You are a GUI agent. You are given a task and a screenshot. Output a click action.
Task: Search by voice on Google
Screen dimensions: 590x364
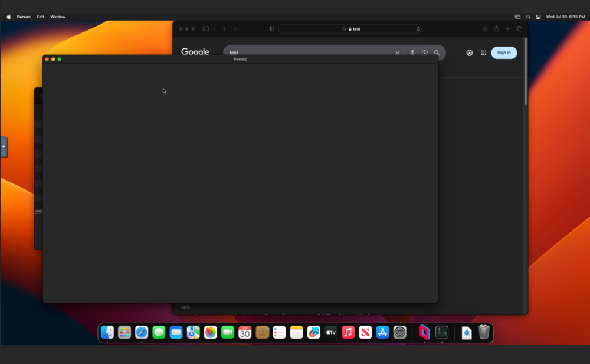(x=412, y=53)
